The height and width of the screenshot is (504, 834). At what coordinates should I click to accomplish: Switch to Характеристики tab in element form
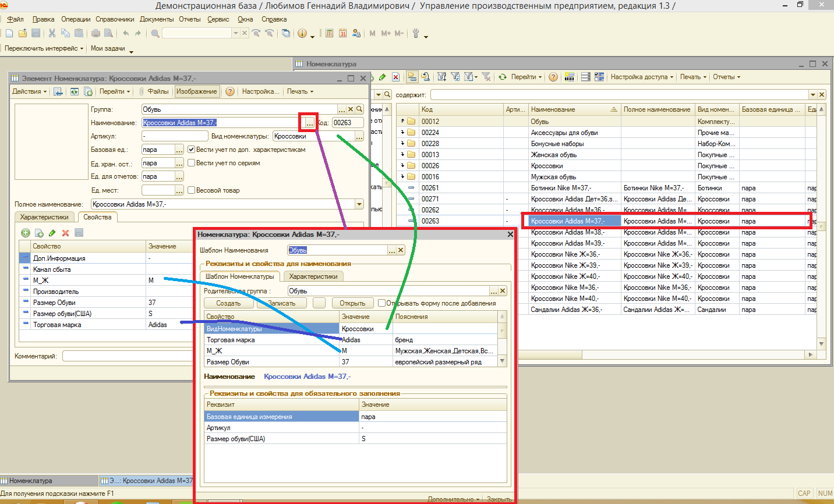click(44, 217)
